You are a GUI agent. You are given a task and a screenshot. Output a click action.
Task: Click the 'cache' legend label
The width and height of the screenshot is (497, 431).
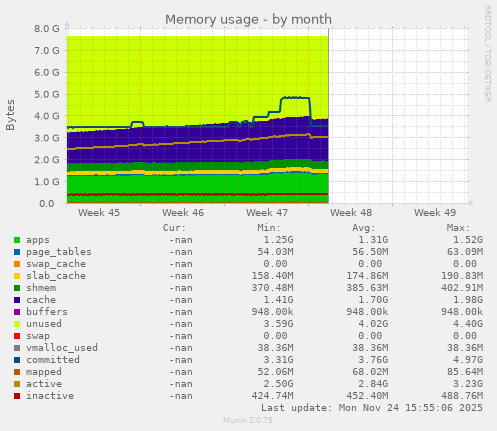(41, 300)
